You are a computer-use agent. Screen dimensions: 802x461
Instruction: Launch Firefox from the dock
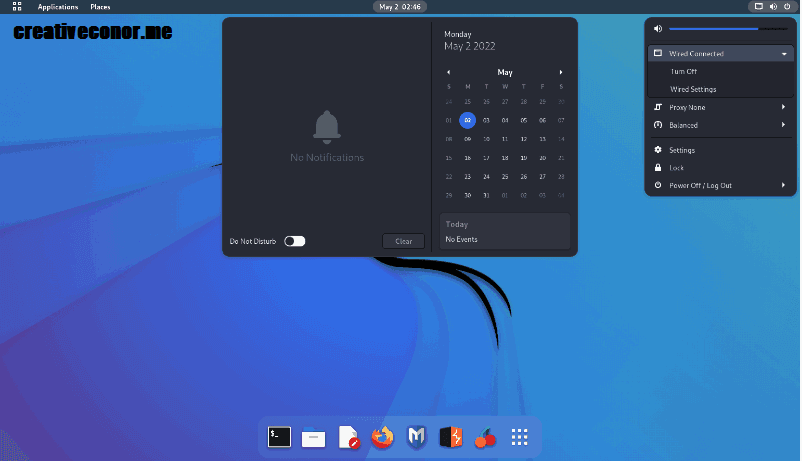[383, 437]
